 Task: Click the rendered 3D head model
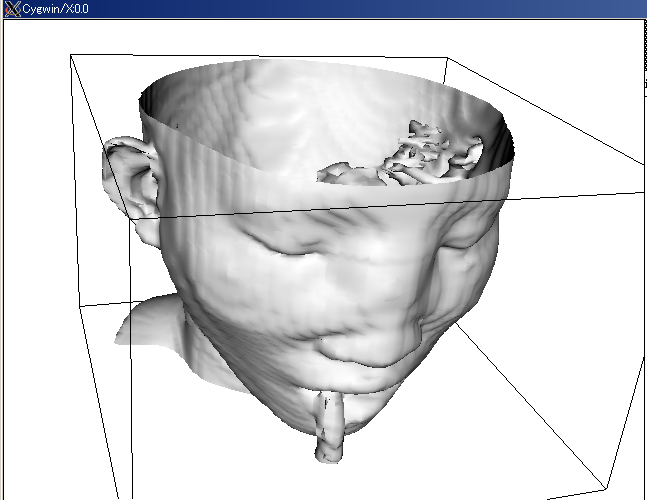tap(308, 260)
